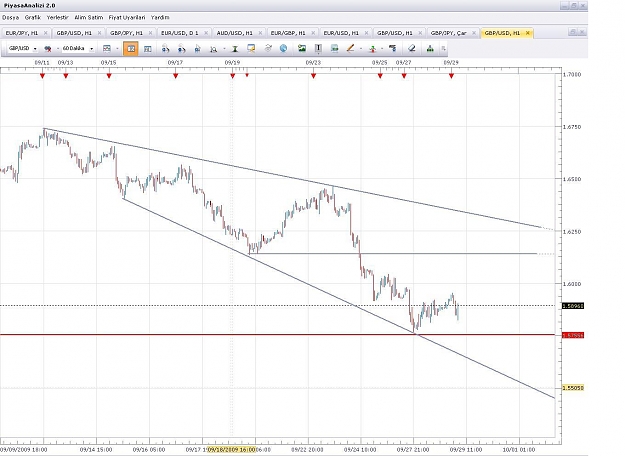
Task: Click the blue globe icon
Action: [283, 49]
